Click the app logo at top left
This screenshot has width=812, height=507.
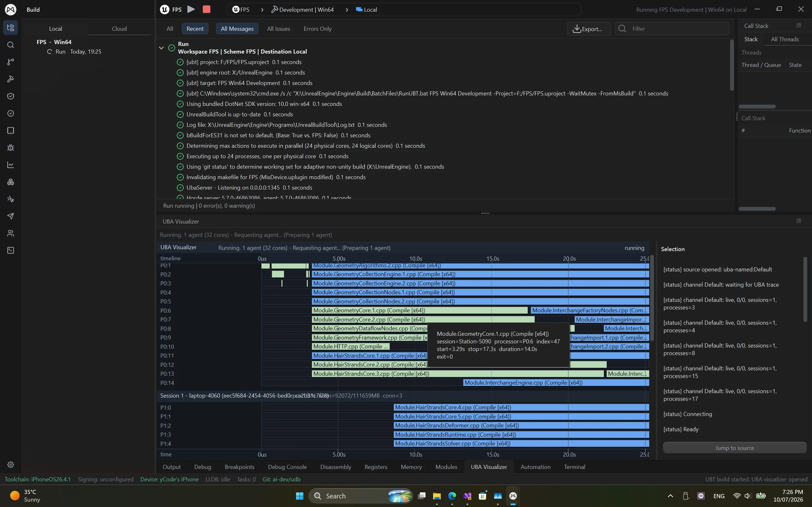[10, 10]
